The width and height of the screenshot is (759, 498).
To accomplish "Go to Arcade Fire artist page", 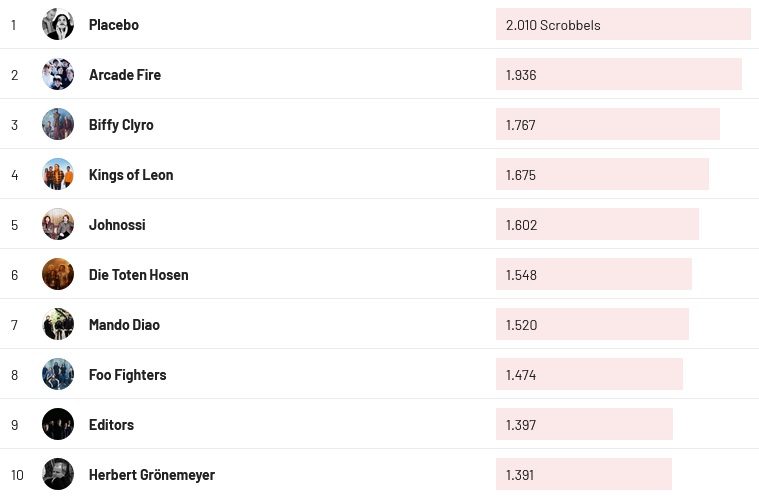I will click(x=125, y=75).
